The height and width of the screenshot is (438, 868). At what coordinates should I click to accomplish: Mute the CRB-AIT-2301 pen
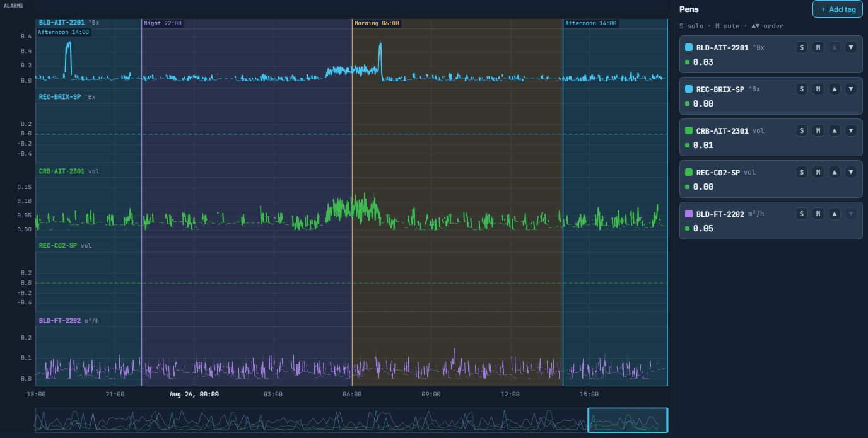(x=818, y=130)
